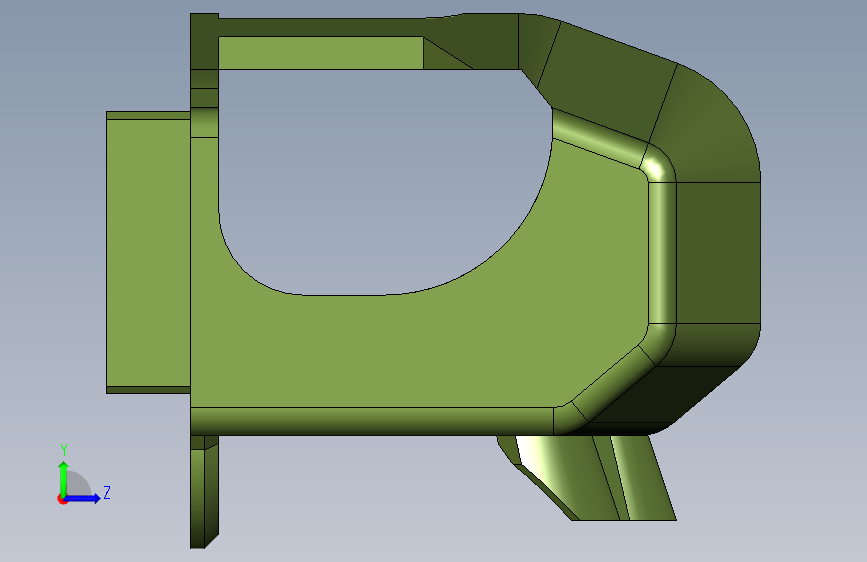Screen dimensions: 867x562
Task: Click the blue Z axis arrow of triad
Action: pos(83,498)
